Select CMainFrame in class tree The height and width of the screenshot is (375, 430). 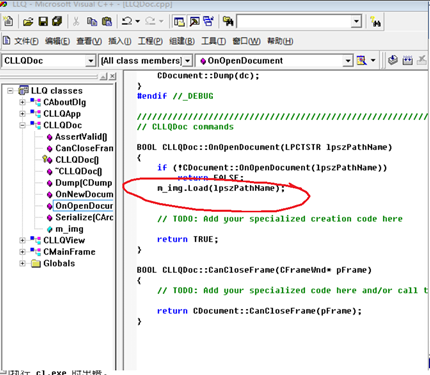click(69, 252)
